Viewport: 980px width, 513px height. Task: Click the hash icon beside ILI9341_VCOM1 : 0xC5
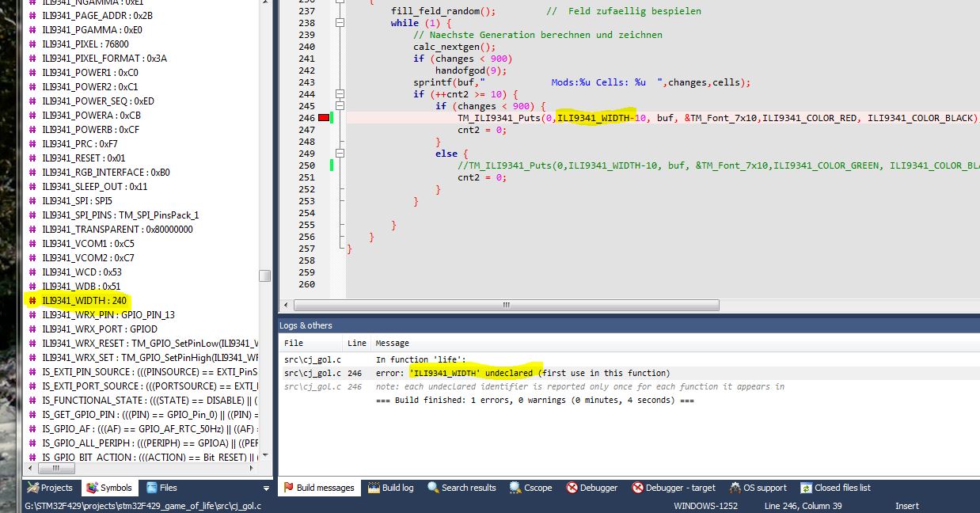tap(32, 244)
